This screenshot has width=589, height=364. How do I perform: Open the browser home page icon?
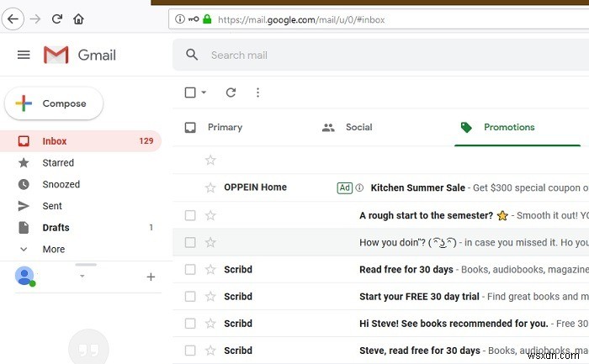[x=78, y=18]
